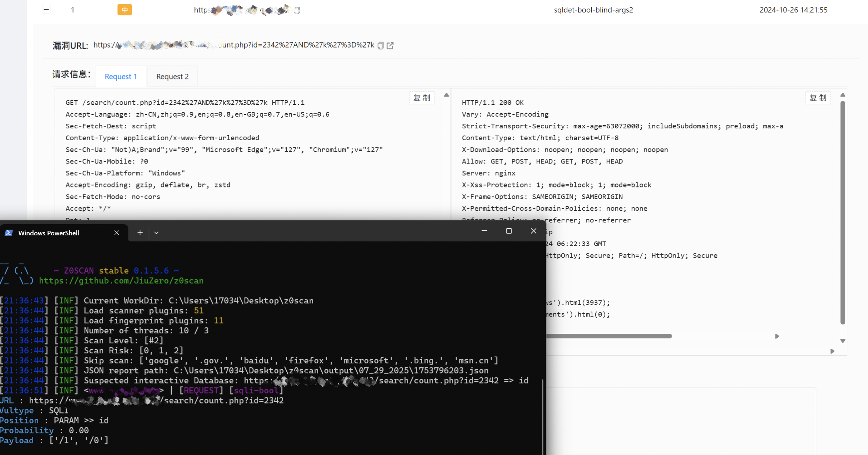Copy the vulnerability URL via copy icon

380,45
